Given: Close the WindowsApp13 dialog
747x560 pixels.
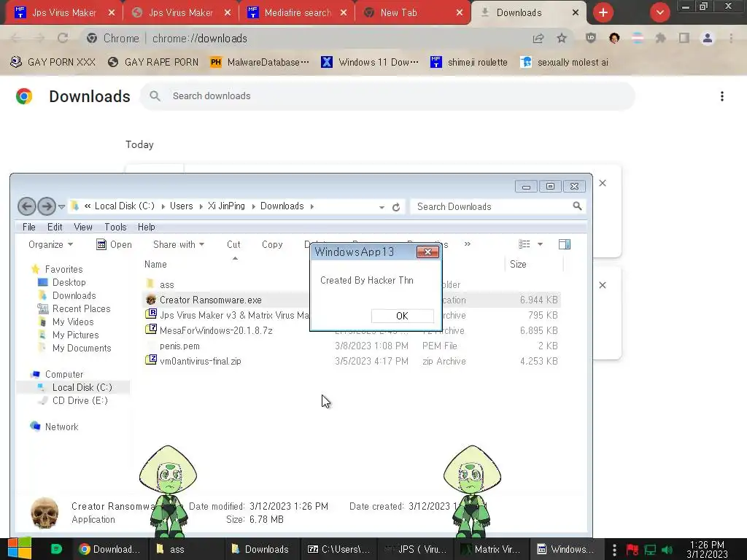Looking at the screenshot, I should pyautogui.click(x=427, y=252).
